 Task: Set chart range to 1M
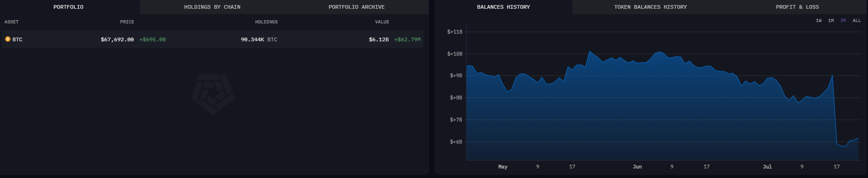[831, 21]
